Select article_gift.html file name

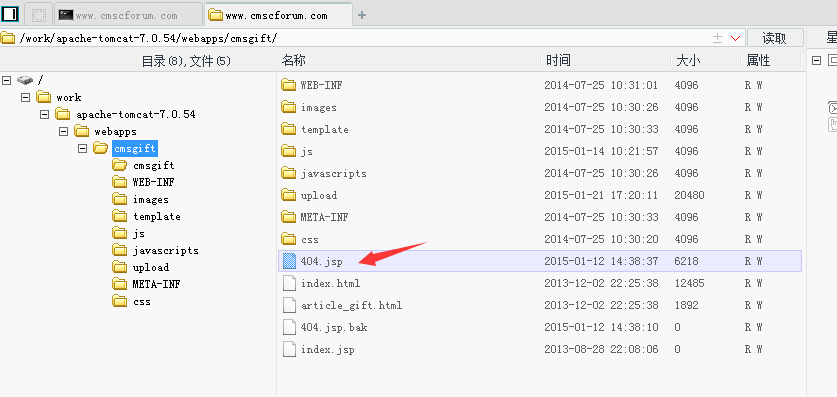[x=351, y=305]
